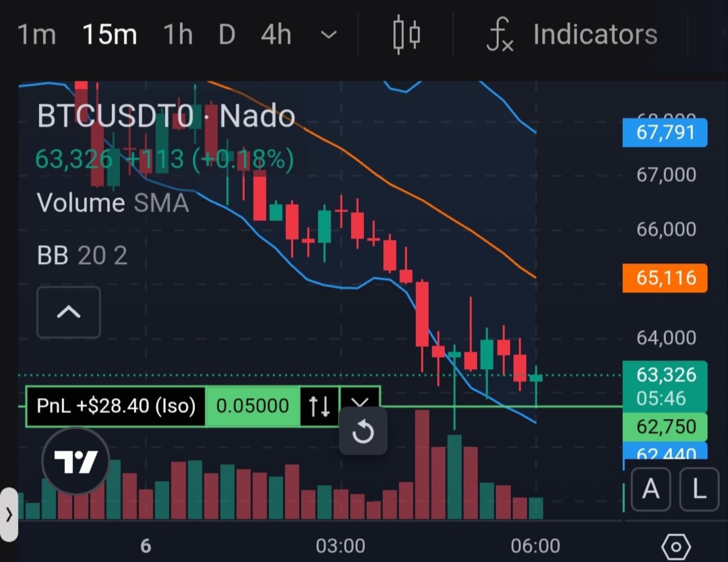728x562 pixels.
Task: Toggle log scale L button
Action: pos(699,489)
